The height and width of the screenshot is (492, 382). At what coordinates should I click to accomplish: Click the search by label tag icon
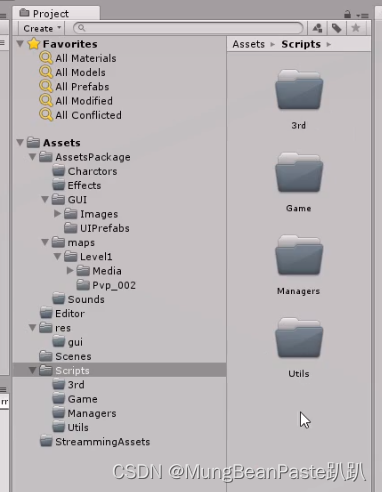336,28
